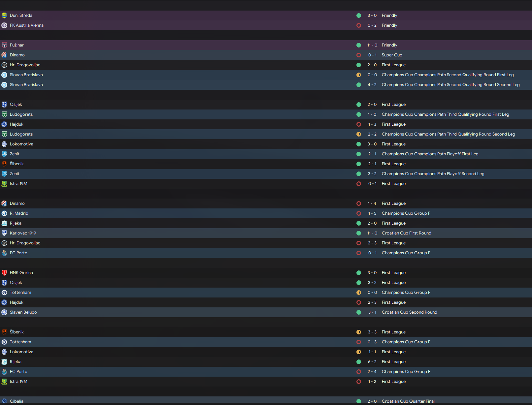Click the FK Austria Vienna club crest

pyautogui.click(x=4, y=25)
